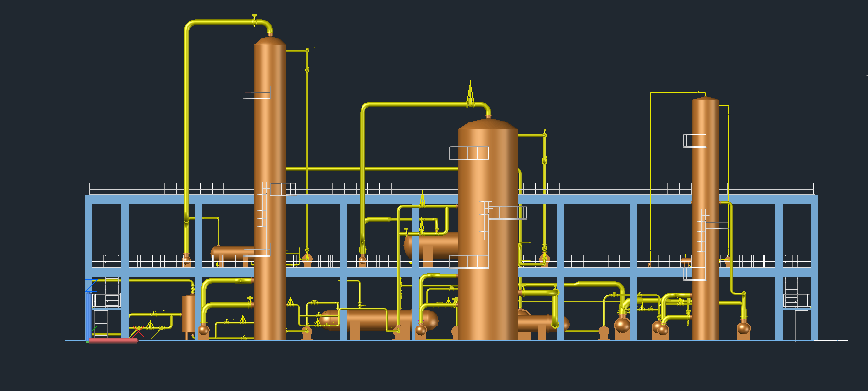Pick the valve symbol on the central overhead pipe

[470, 94]
